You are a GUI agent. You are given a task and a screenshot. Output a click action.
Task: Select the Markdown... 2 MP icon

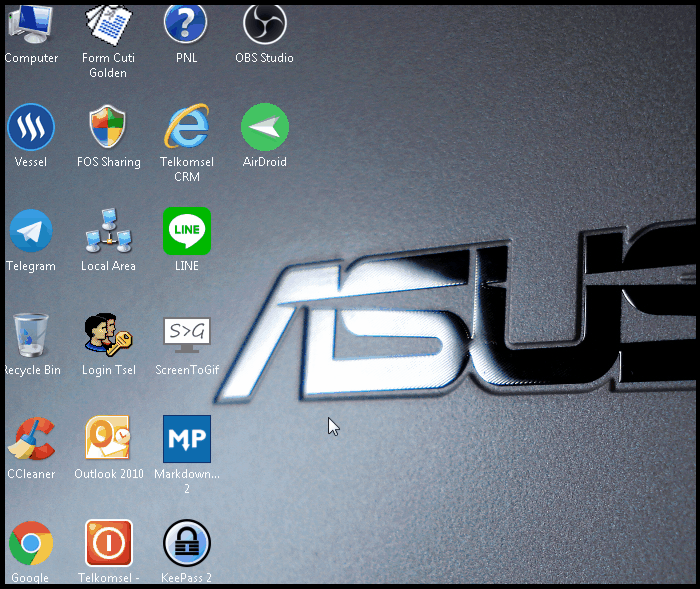coord(187,439)
